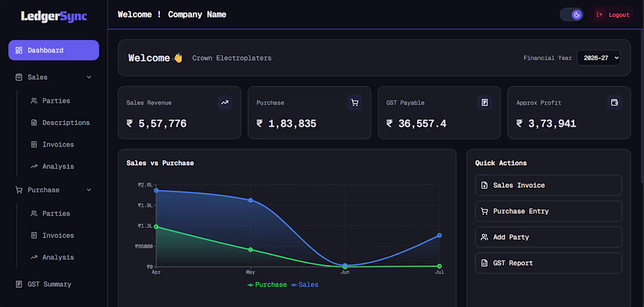Image resolution: width=644 pixels, height=307 pixels.
Task: Click the Purchase cart icon in sidebar
Action: tap(19, 190)
